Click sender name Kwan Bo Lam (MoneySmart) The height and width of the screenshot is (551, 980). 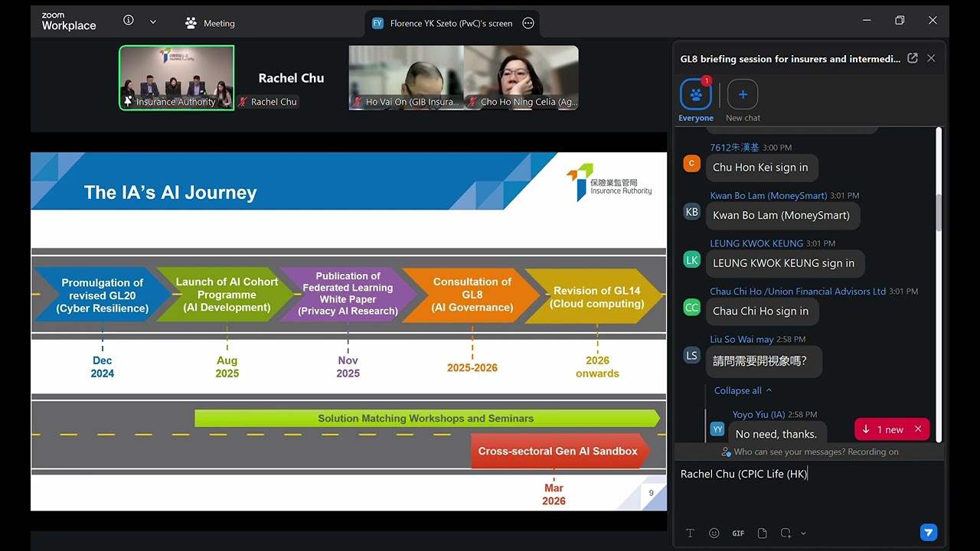pyautogui.click(x=769, y=196)
